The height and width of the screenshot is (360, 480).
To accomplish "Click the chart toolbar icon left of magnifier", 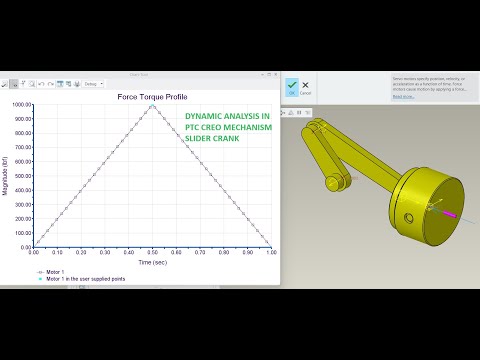I will [x=23, y=84].
